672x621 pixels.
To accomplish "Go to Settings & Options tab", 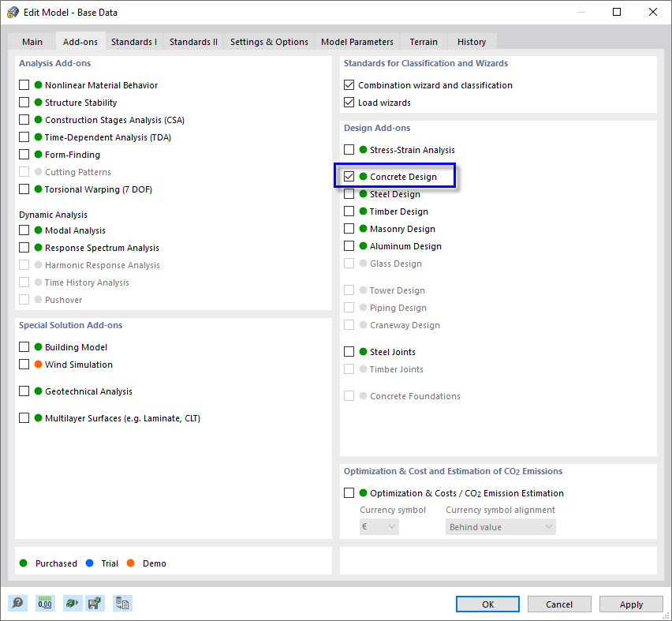I will pyautogui.click(x=269, y=42).
